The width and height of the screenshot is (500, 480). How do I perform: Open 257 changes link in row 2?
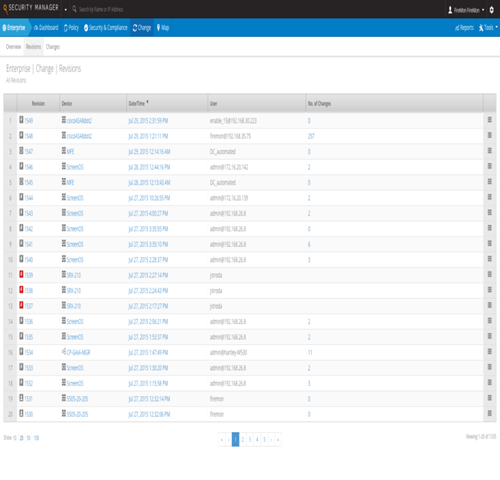click(311, 136)
